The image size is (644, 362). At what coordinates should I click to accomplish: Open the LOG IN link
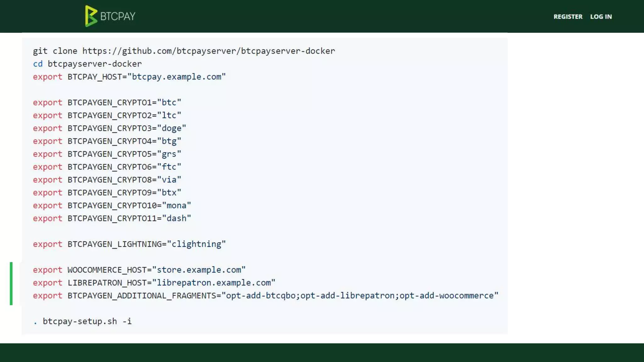click(601, 17)
